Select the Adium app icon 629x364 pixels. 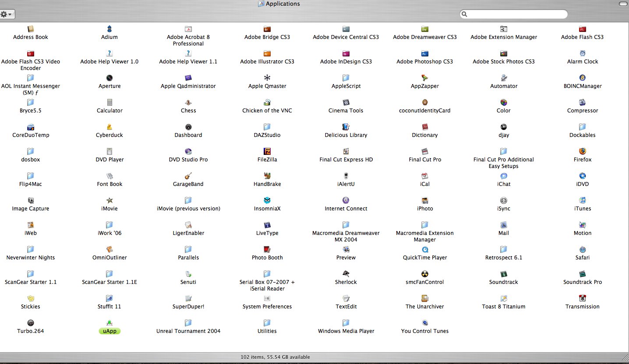(110, 29)
